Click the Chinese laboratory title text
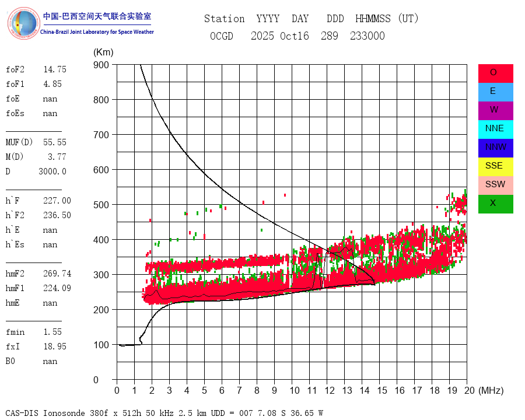This screenshot has width=525, height=420. point(97,16)
